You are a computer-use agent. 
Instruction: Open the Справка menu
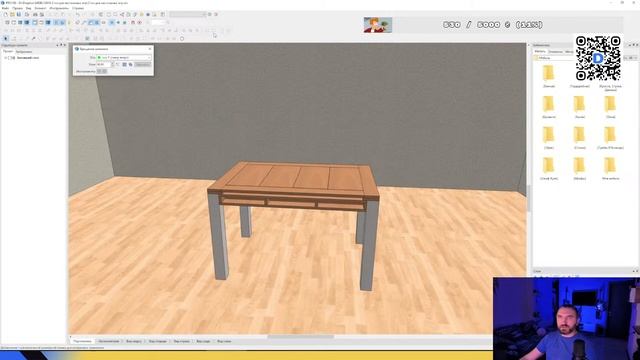tap(78, 8)
